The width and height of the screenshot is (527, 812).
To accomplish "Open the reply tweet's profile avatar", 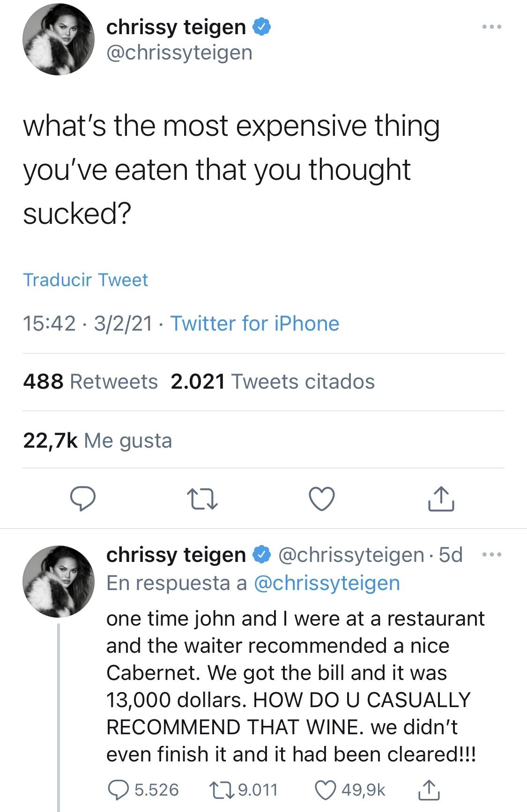I will coord(59,581).
